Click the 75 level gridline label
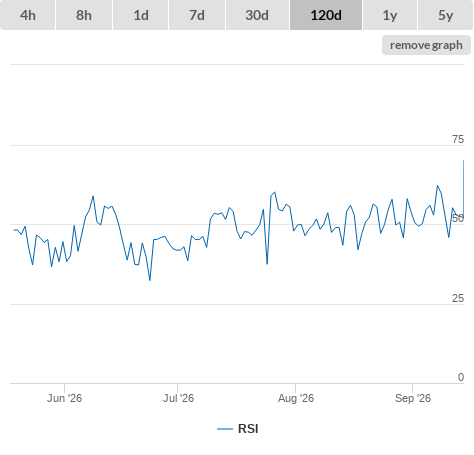 coord(458,139)
